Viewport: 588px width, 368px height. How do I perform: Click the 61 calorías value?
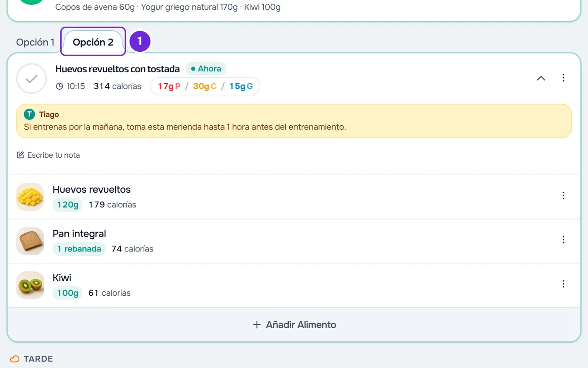tap(109, 293)
